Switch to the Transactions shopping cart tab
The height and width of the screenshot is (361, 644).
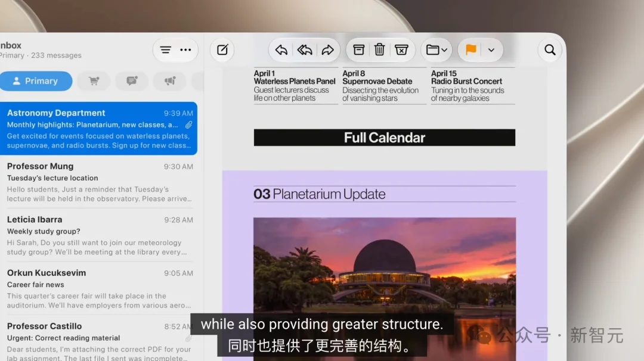pyautogui.click(x=94, y=81)
